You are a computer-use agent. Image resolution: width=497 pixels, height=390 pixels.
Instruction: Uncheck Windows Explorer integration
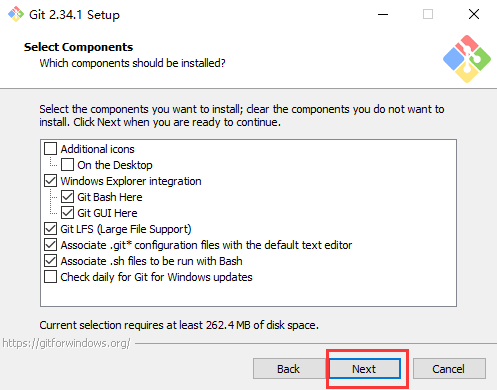pos(50,181)
